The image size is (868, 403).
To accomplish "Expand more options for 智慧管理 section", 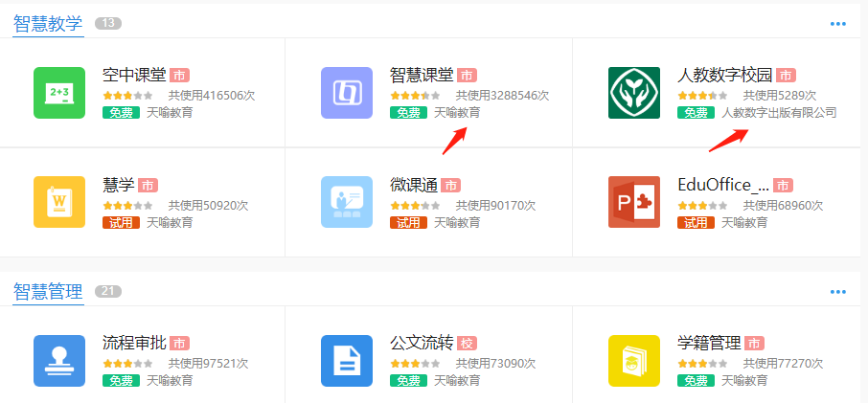I will click(x=837, y=292).
